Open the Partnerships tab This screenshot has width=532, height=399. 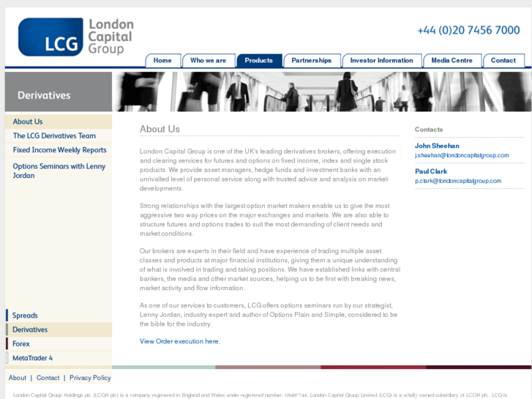[x=312, y=61]
